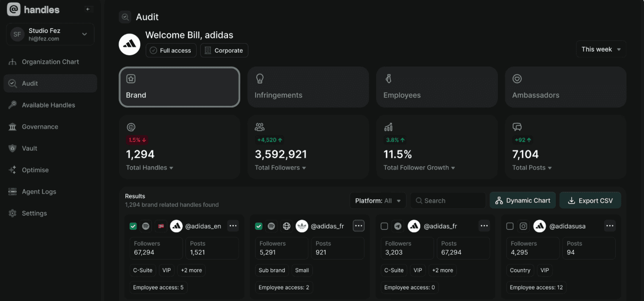Click the 1.5% decrease badge on Total Handles
Screen dimensions: 644x301
point(137,140)
